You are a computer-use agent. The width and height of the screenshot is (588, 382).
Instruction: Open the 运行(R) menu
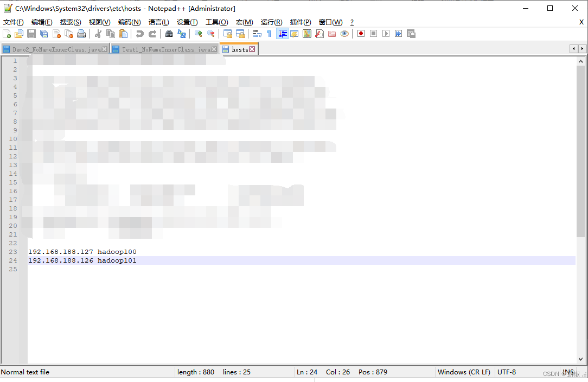click(272, 22)
